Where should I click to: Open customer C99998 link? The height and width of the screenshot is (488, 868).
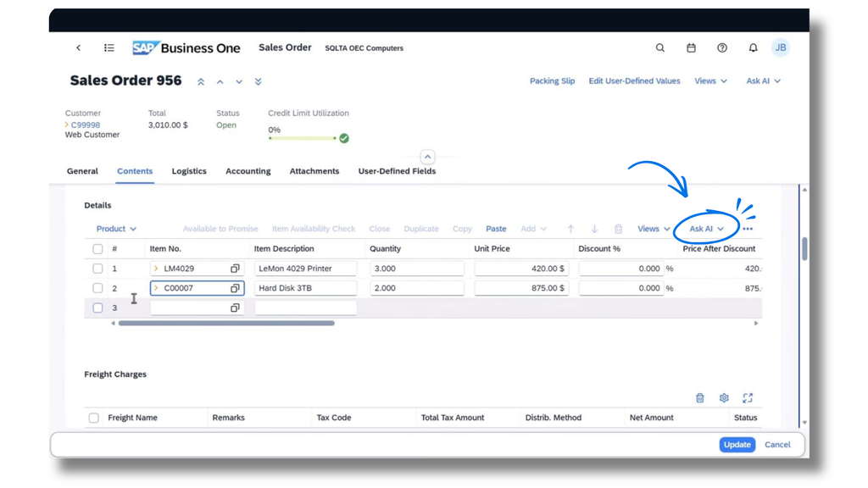[86, 125]
